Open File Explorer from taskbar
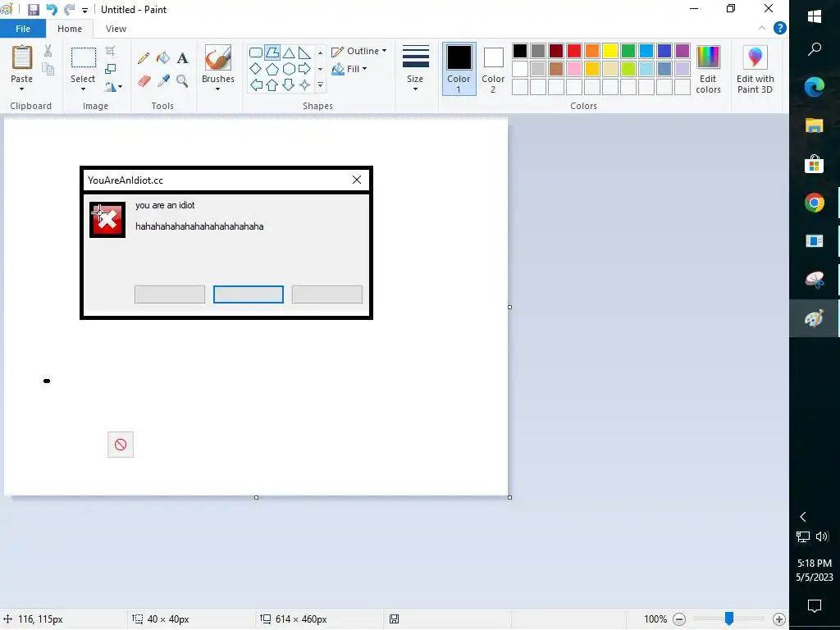The image size is (840, 630). tap(815, 126)
